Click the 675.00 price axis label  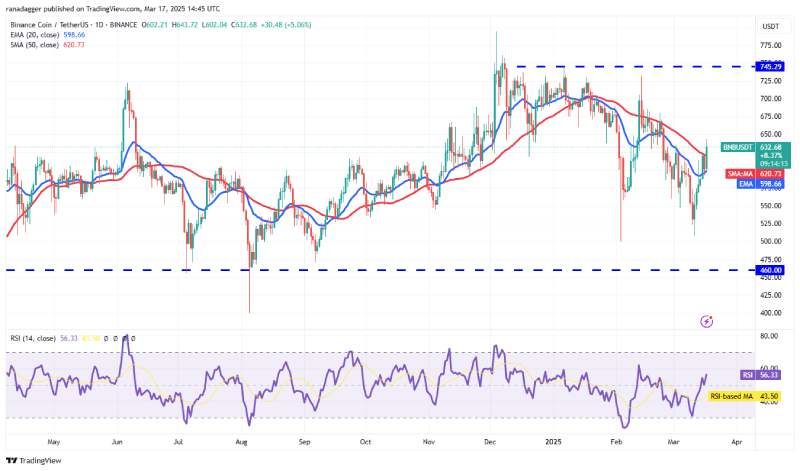tap(771, 117)
